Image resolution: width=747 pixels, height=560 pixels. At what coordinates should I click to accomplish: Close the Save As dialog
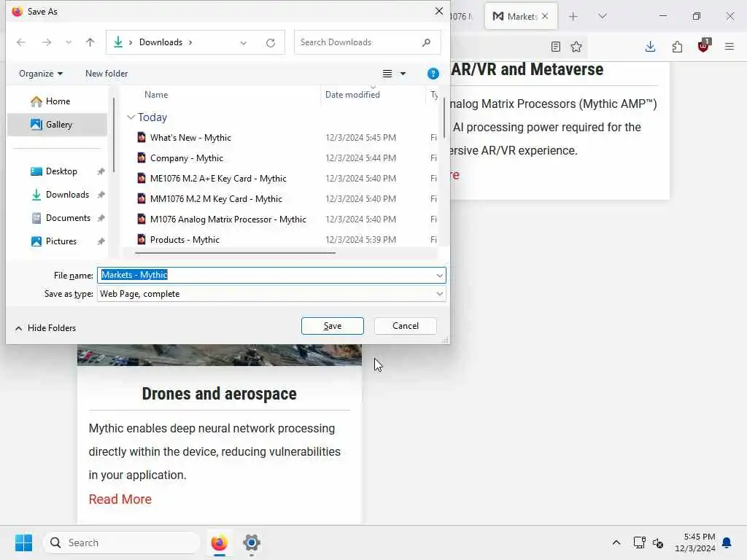tap(438, 11)
